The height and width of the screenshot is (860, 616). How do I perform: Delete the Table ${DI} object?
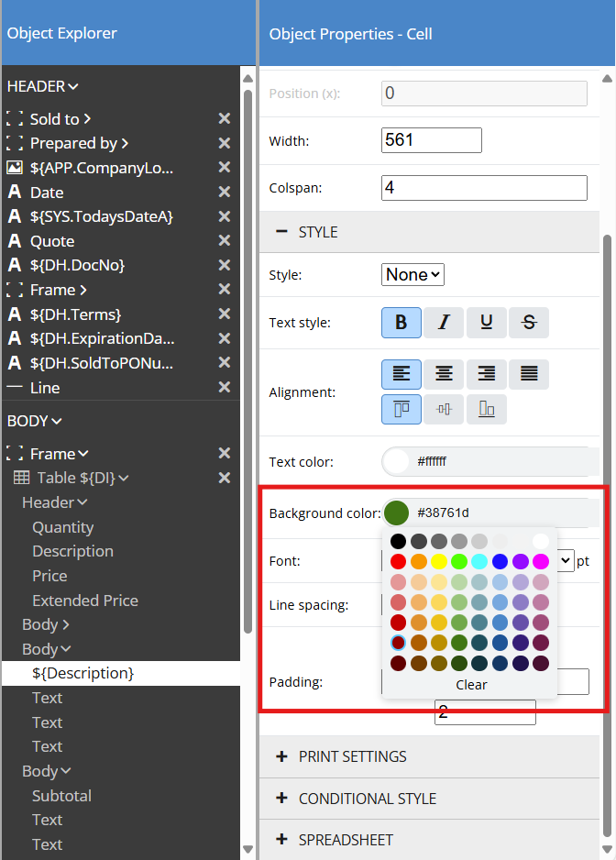click(224, 478)
